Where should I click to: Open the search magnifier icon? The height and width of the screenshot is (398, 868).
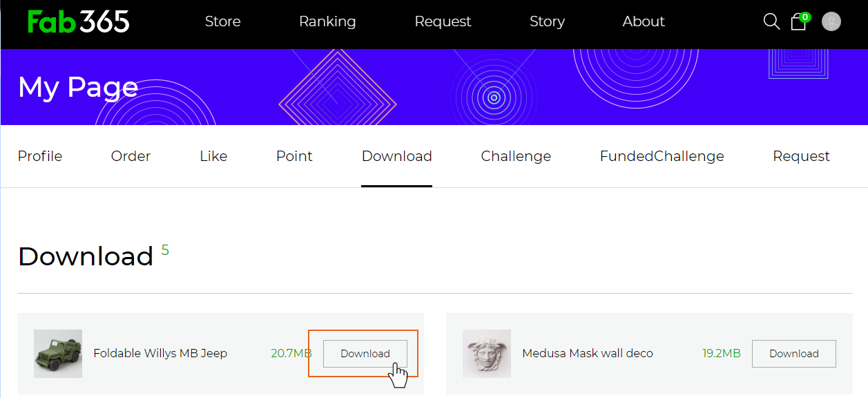tap(771, 21)
